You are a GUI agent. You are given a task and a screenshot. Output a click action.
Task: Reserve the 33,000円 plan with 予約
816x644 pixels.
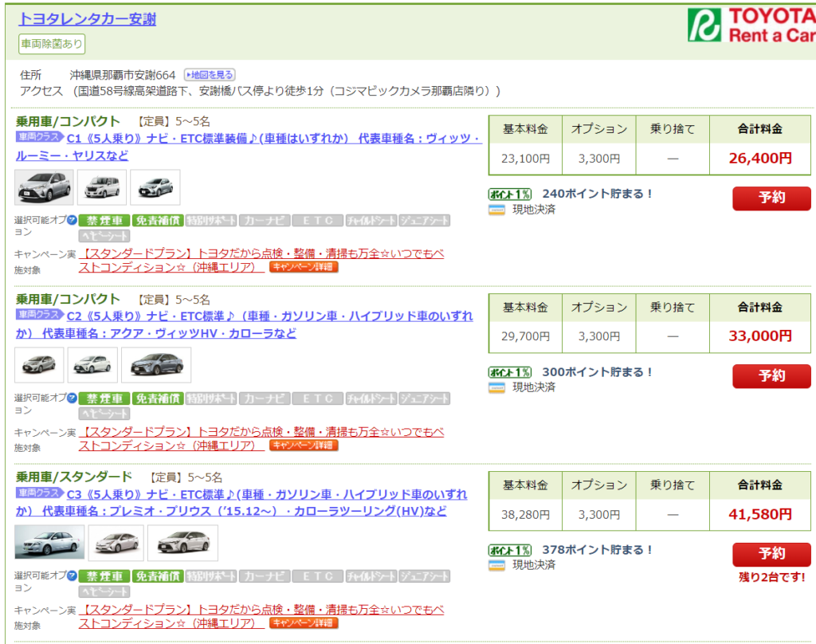pos(771,376)
